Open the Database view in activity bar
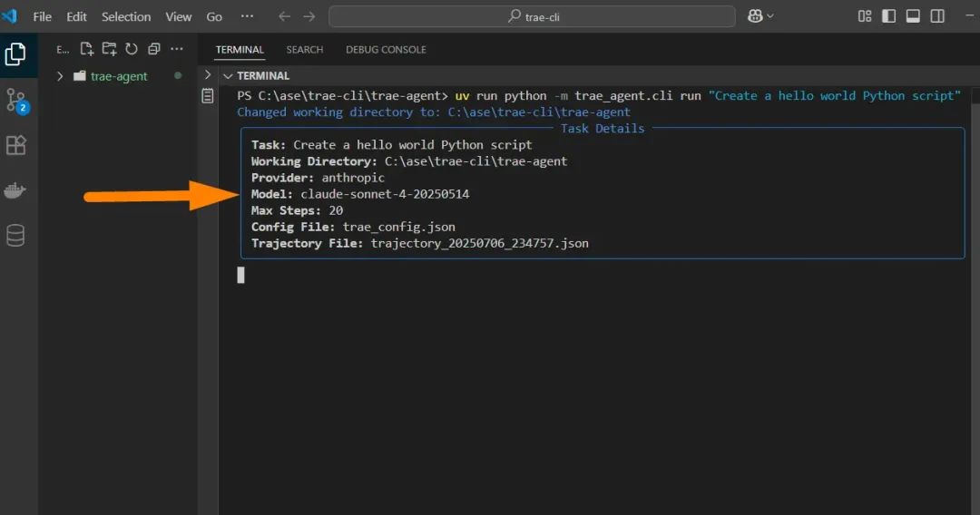 [x=16, y=236]
